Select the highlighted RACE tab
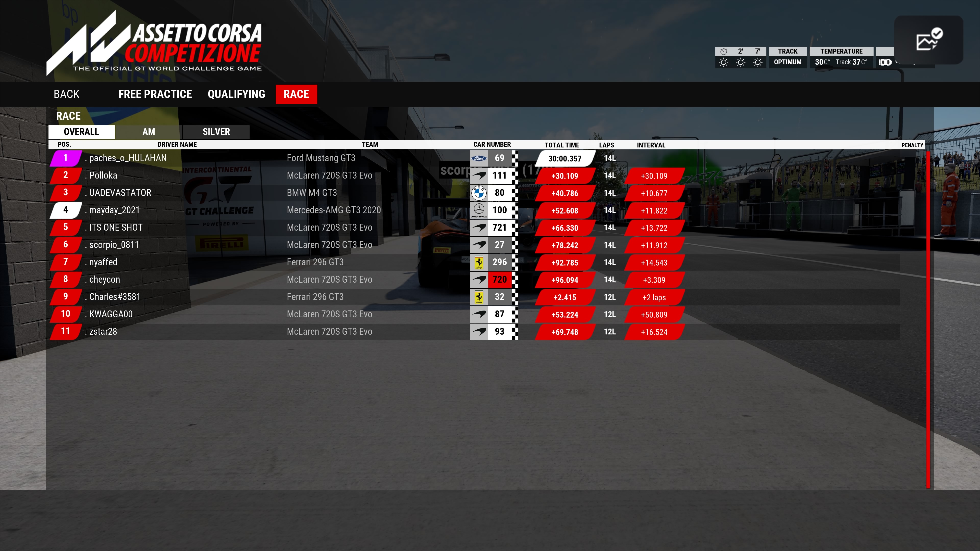Screen dimensions: 980x551 pos(296,94)
